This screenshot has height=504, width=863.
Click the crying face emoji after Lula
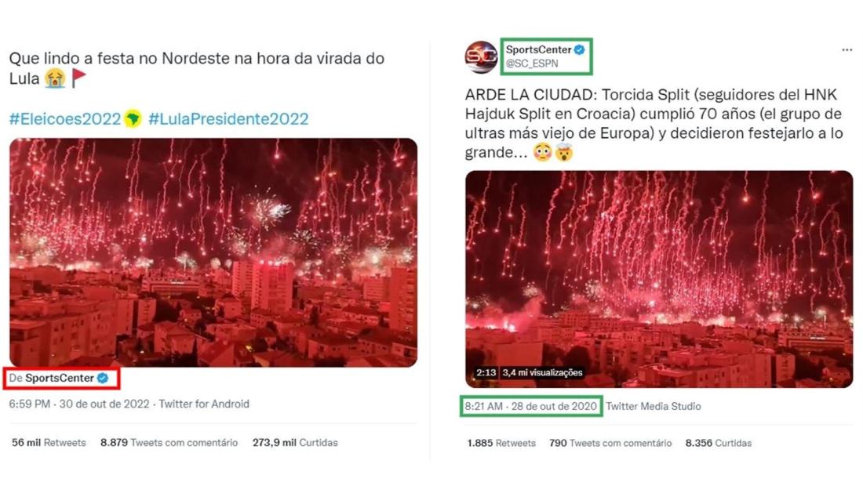[x=55, y=78]
